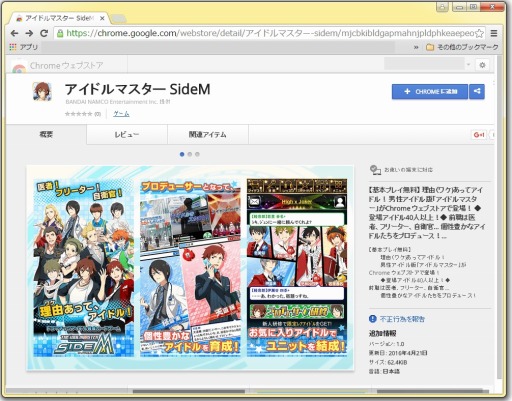Click the screenshot with 理由あって、アイドル!
This screenshot has height=401, width=512.
pyautogui.click(x=84, y=268)
